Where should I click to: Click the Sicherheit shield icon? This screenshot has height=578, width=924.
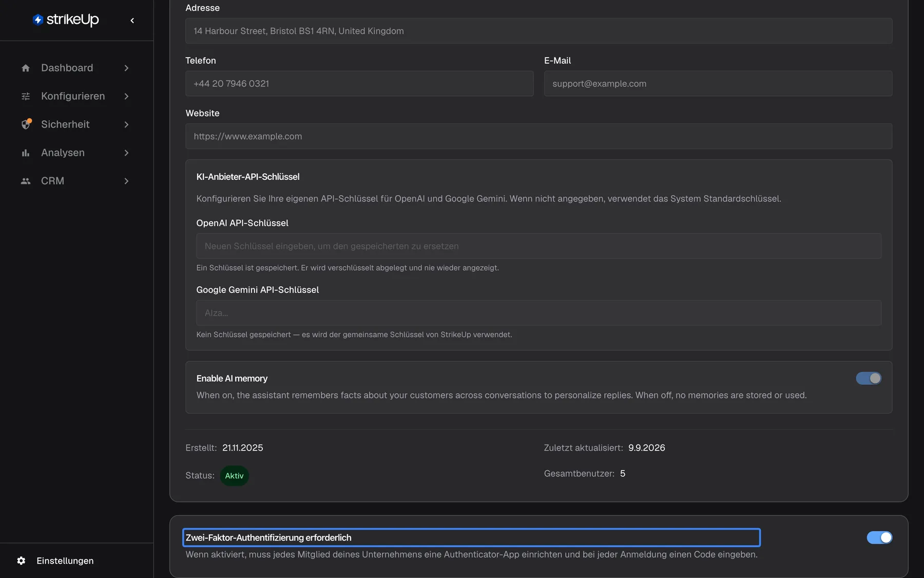(x=26, y=124)
